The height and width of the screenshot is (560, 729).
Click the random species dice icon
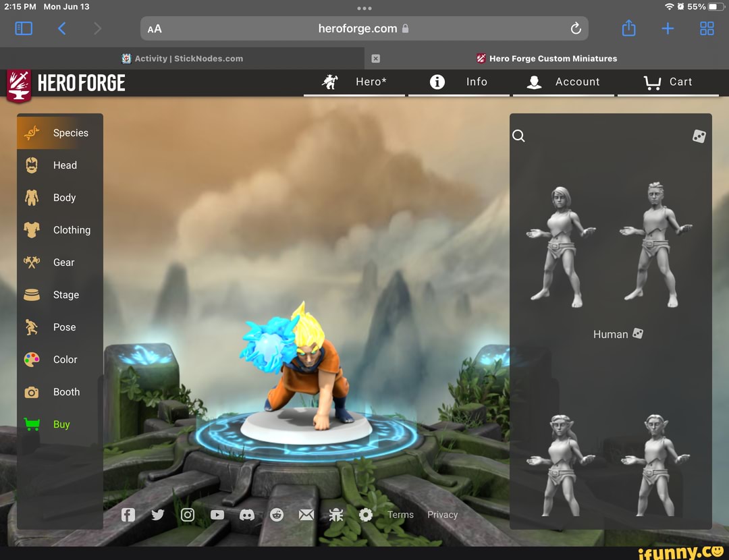699,136
